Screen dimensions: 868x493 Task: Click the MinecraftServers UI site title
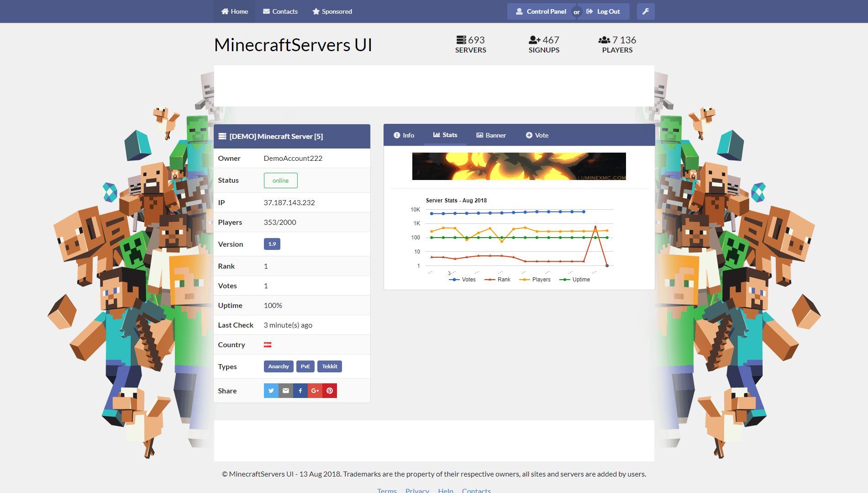coord(293,45)
